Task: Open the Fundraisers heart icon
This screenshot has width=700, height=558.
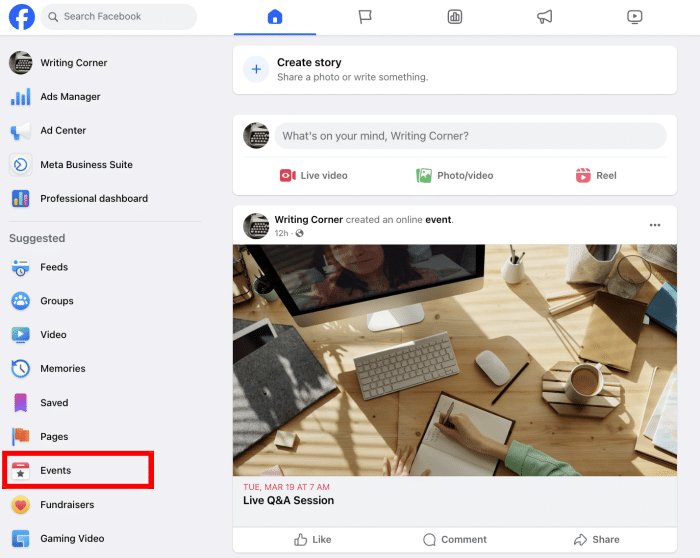Action: 21,505
